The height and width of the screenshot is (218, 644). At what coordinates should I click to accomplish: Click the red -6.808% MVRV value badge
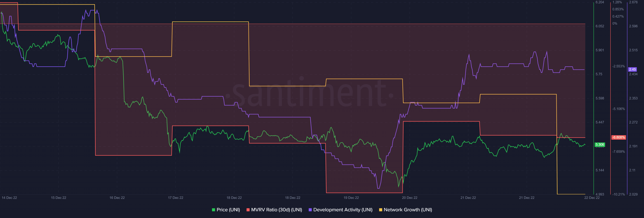tap(619, 137)
